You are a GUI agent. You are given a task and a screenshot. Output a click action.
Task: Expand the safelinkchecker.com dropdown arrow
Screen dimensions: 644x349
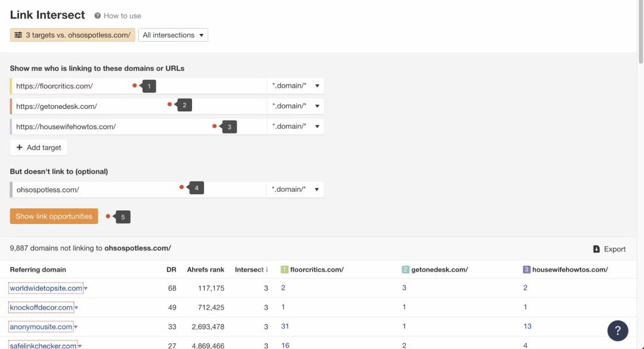click(80, 346)
